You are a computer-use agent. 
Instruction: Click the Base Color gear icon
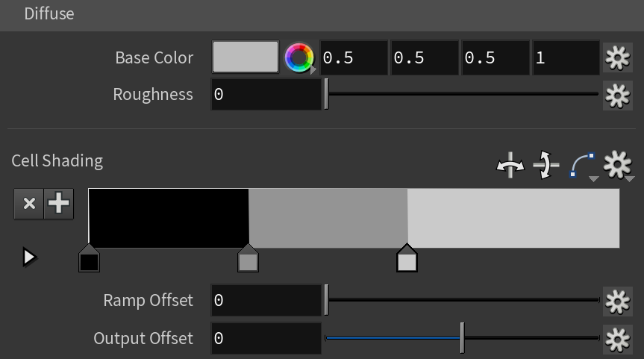coord(617,57)
